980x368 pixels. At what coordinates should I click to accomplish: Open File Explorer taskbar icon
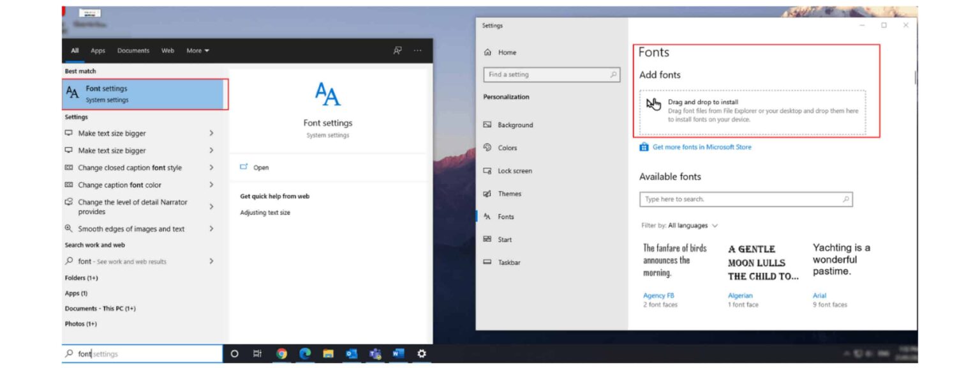pyautogui.click(x=328, y=353)
